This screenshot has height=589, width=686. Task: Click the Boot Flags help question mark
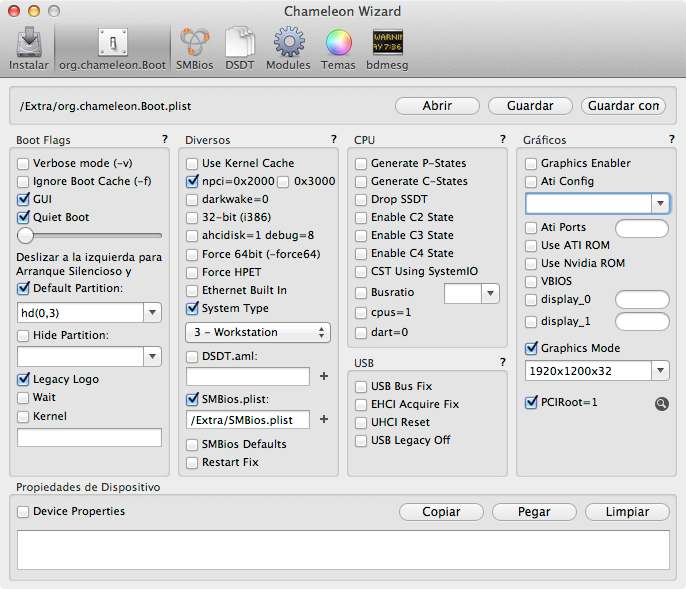point(164,139)
